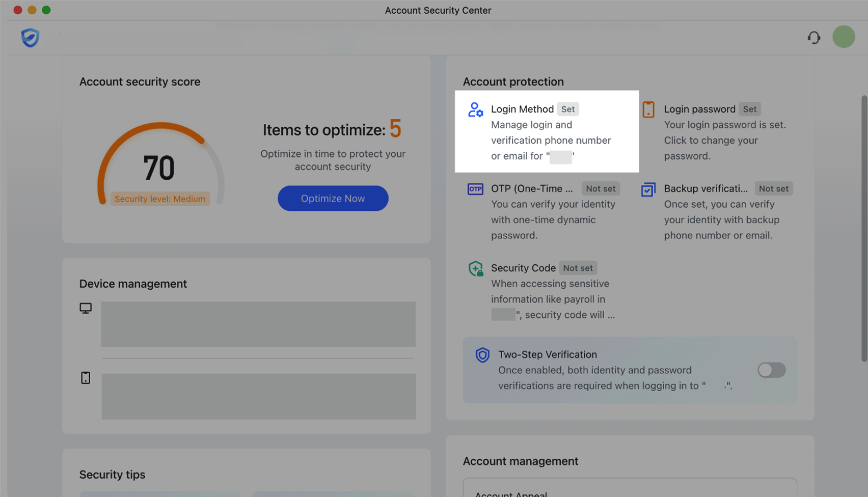Click the Login password phone icon

pos(648,109)
